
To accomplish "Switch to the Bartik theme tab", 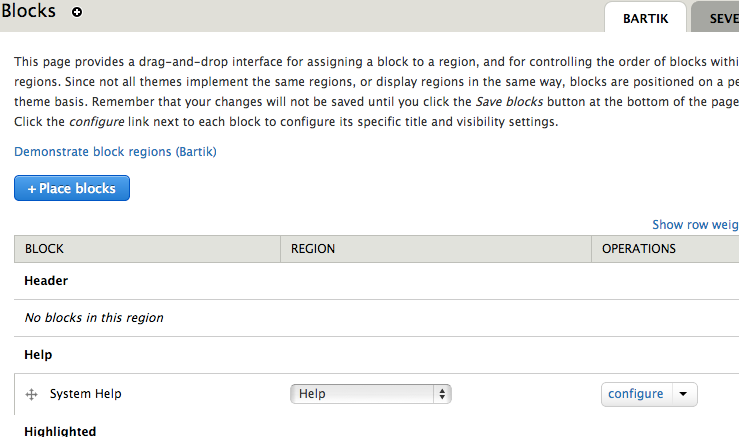I will click(645, 18).
